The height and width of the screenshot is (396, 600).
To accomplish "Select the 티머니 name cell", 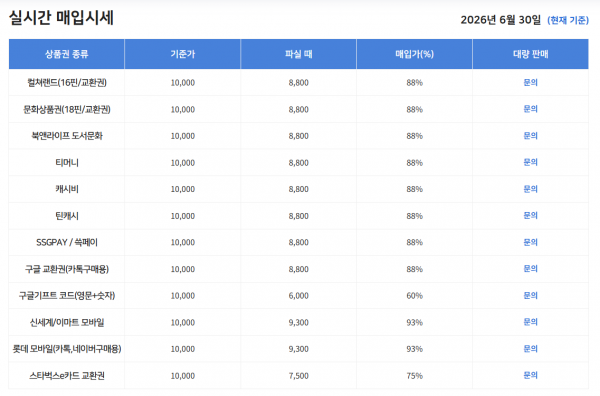I will (x=67, y=163).
